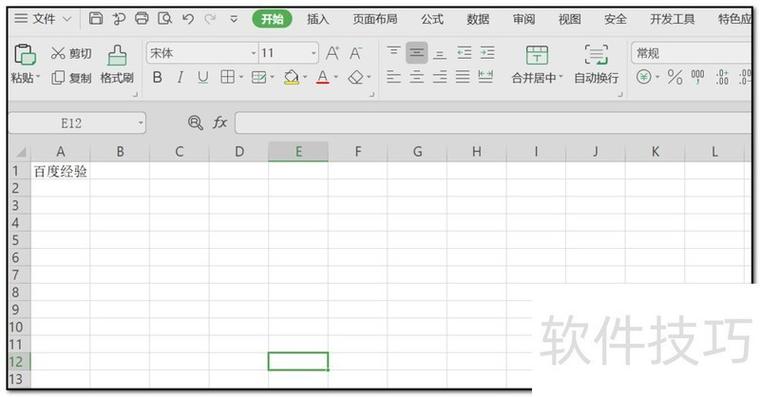Toggle Italic formatting

pos(180,77)
